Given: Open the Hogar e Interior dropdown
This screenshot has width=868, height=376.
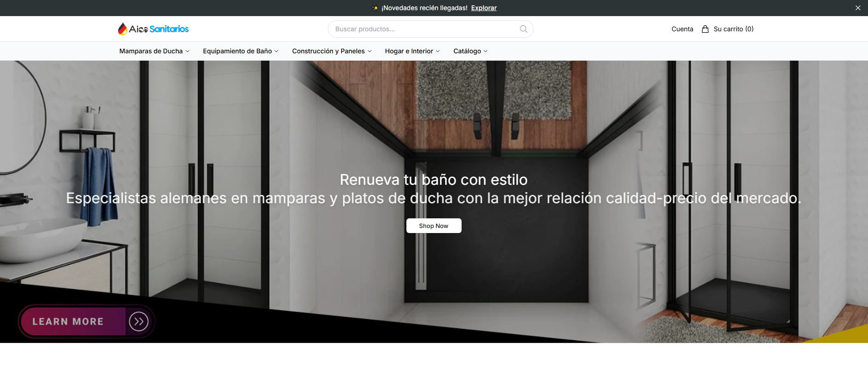Looking at the screenshot, I should (x=412, y=51).
